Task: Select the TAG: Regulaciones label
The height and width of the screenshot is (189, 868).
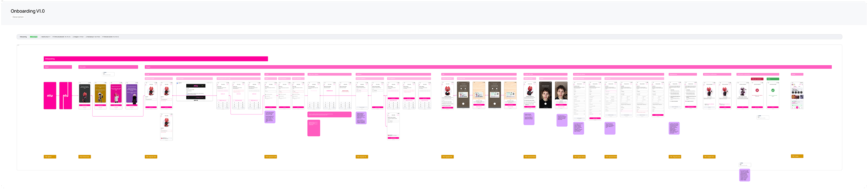Action: pyautogui.click(x=675, y=157)
